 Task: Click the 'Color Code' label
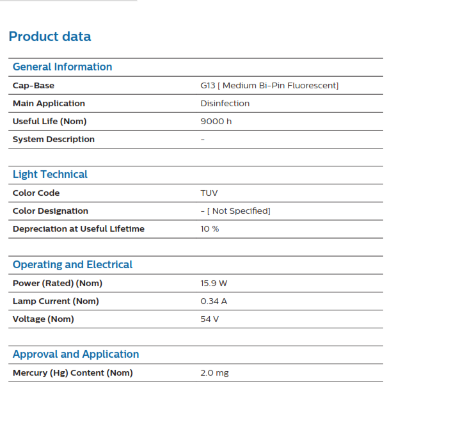36,193
